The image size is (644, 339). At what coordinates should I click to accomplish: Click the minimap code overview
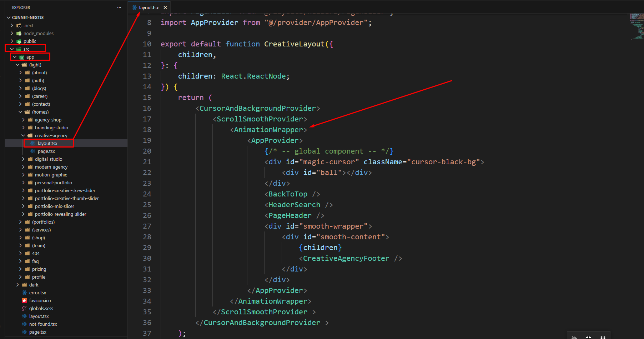[636, 27]
